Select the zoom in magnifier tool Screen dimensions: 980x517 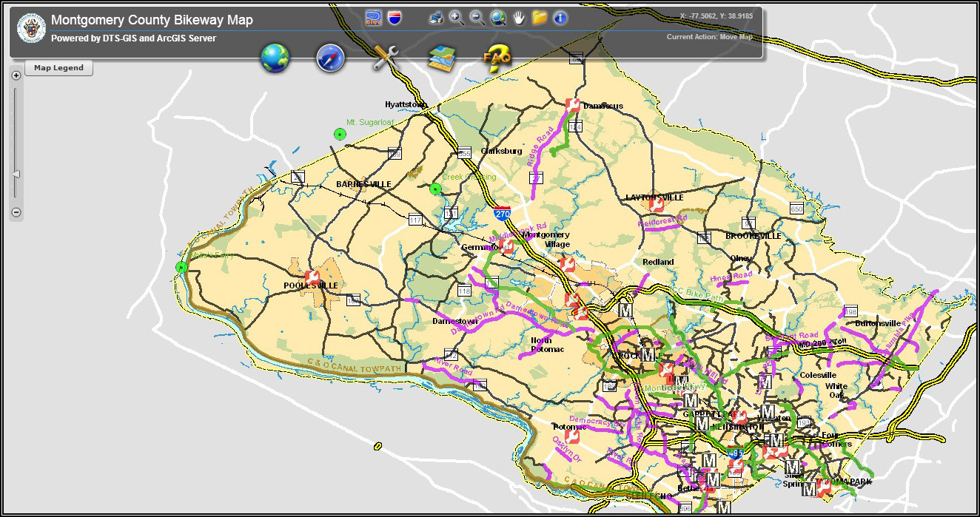tap(457, 18)
